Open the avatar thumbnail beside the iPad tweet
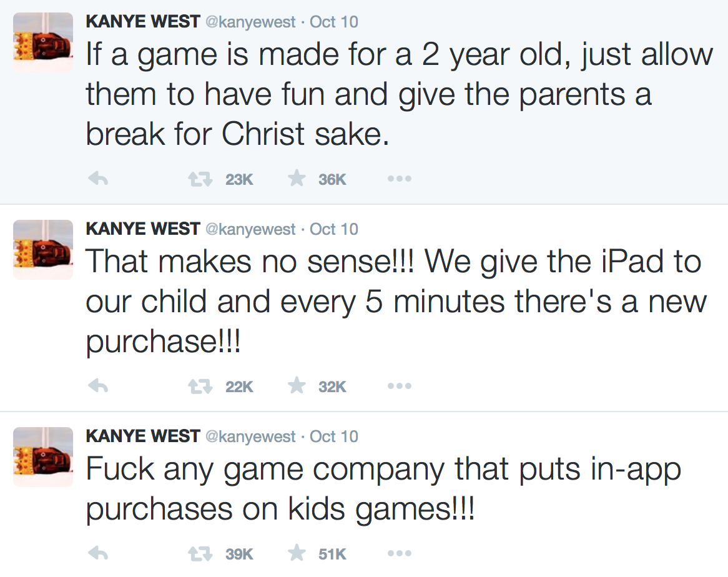This screenshot has width=728, height=577. 43,250
